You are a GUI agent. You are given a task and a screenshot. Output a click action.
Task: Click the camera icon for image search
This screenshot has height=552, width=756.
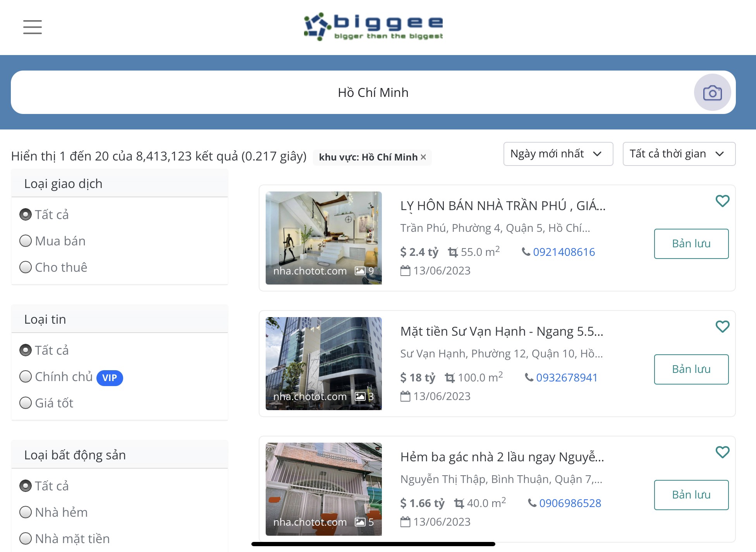pos(712,92)
